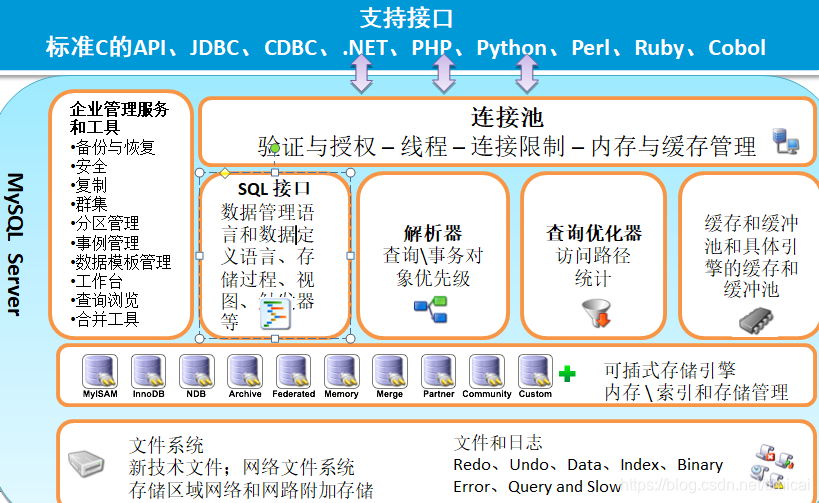Click the 分区管理 list item

tap(105, 224)
